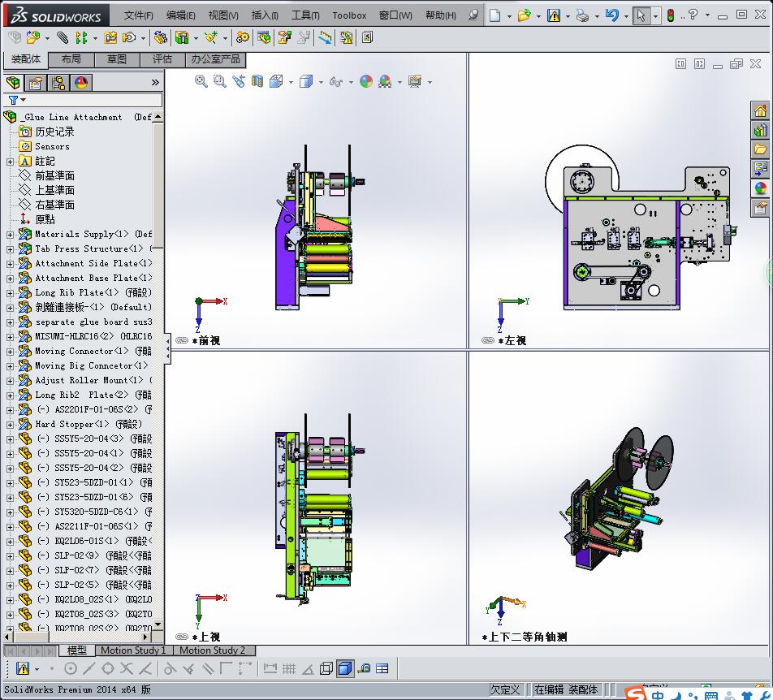Click the New Motion Study gear icon
The width and height of the screenshot is (773, 700).
(x=242, y=37)
